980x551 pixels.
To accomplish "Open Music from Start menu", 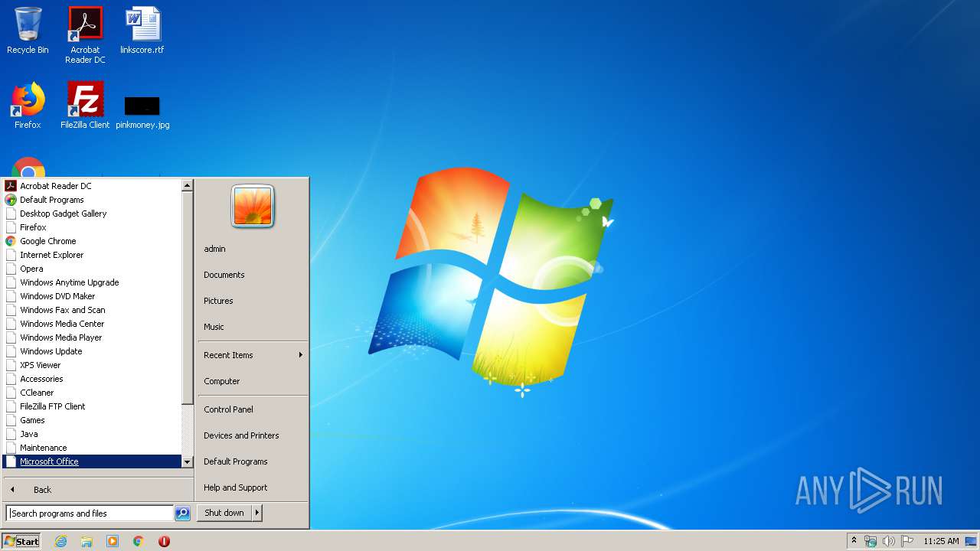I will [x=253, y=327].
